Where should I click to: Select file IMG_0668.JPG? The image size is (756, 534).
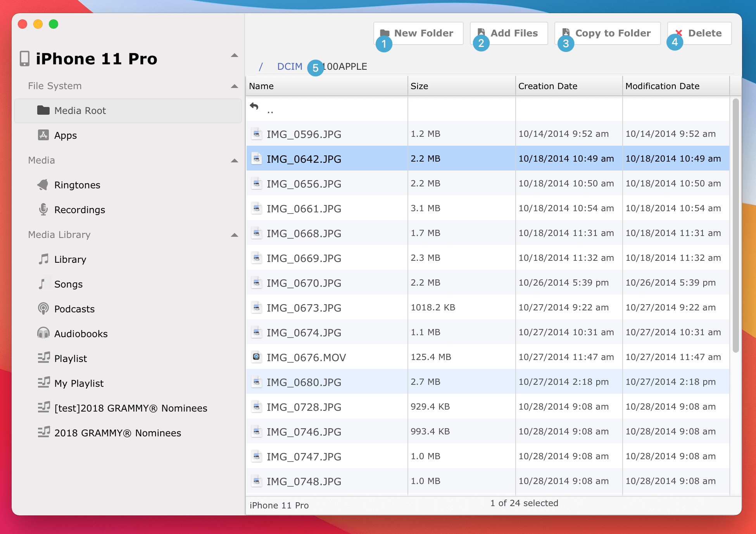click(488, 233)
